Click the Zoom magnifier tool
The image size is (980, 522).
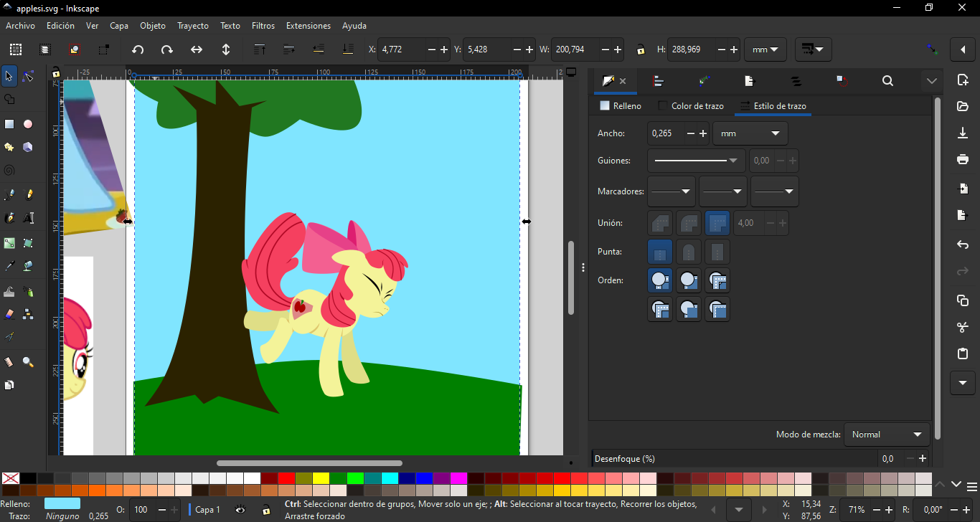tap(28, 362)
